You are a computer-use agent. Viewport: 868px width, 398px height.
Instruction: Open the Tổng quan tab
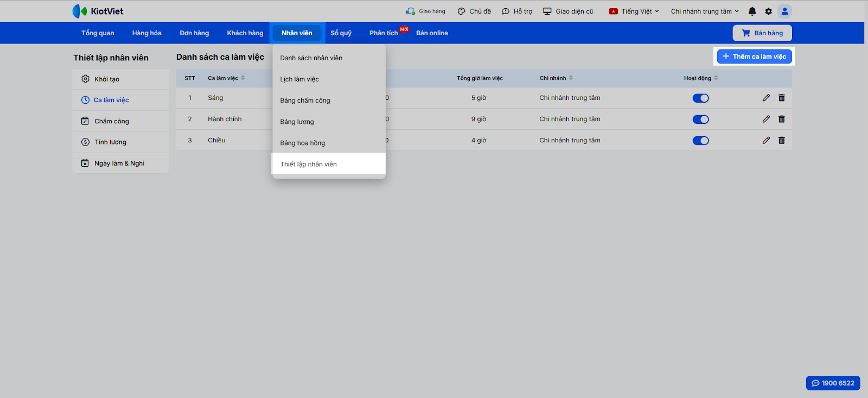(98, 33)
